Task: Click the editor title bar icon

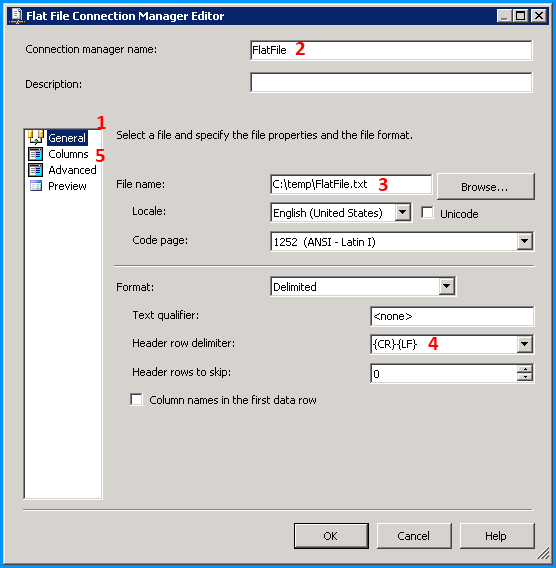Action: pyautogui.click(x=16, y=16)
